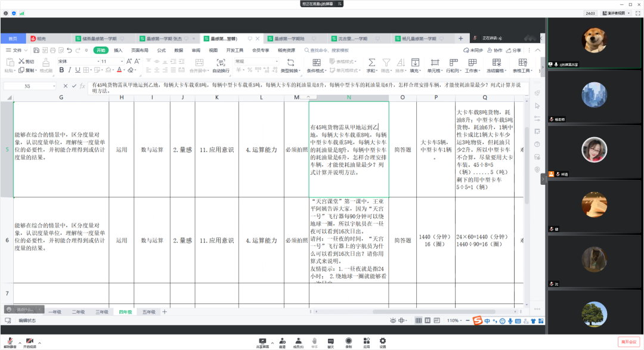Screen dimensions: 644x350
Task: Click the Collaborate (协作) button
Action: point(495,50)
